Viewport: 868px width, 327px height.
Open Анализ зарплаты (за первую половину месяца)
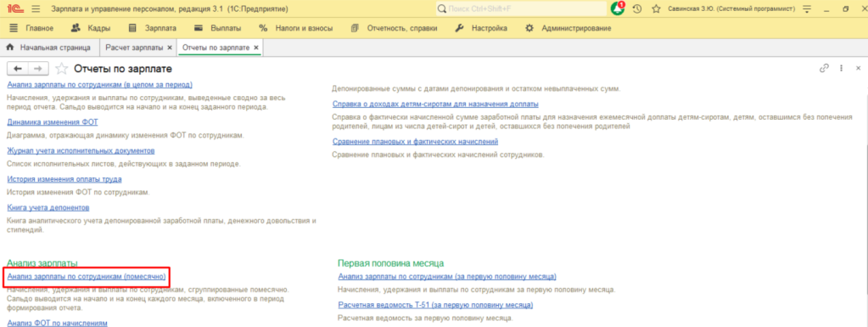[x=447, y=276]
